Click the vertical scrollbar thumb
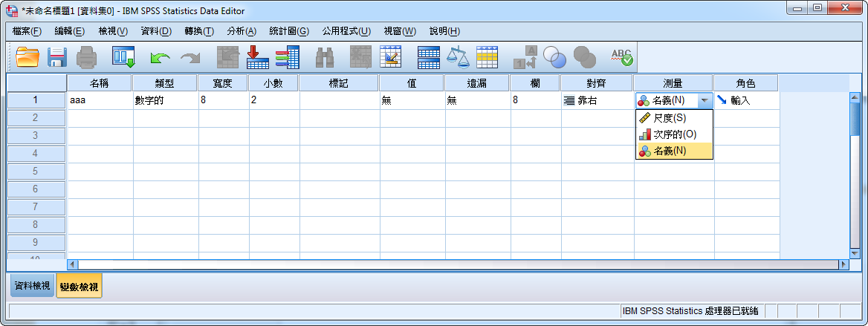This screenshot has height=326, width=868. [x=855, y=119]
